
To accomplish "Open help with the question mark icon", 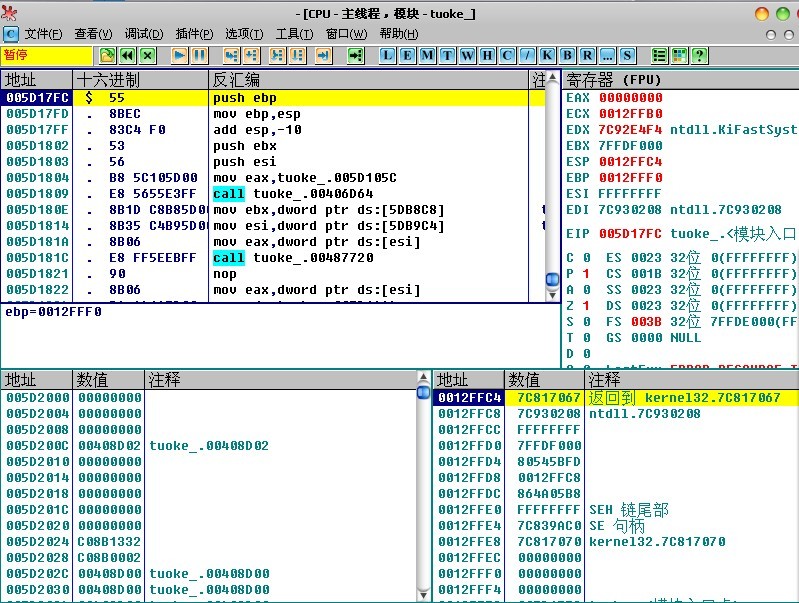I will tap(700, 55).
